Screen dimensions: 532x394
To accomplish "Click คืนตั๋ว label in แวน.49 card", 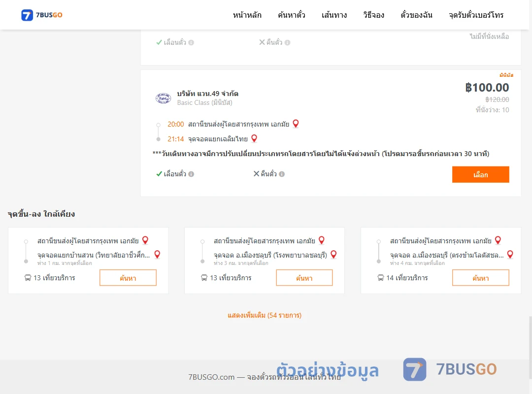I will (269, 174).
